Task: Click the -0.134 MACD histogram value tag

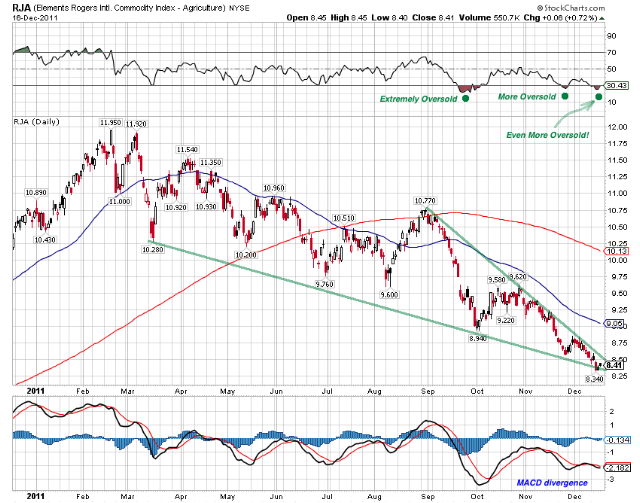Action: point(617,440)
